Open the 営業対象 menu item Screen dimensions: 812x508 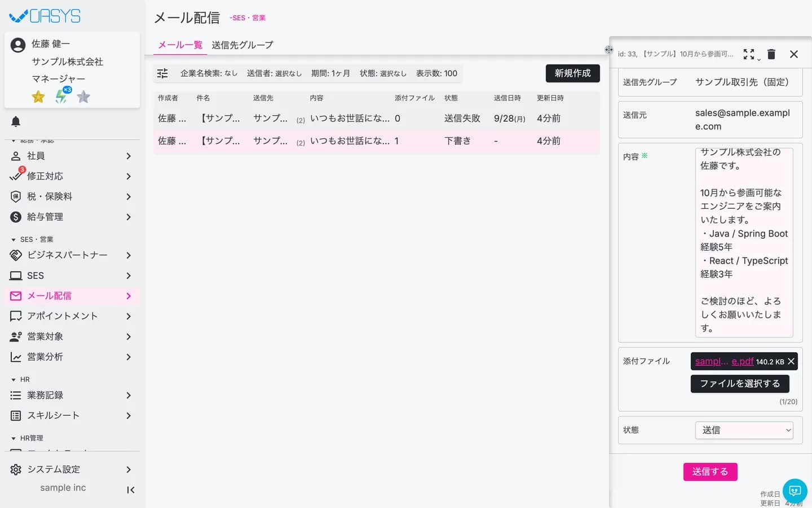(72, 336)
